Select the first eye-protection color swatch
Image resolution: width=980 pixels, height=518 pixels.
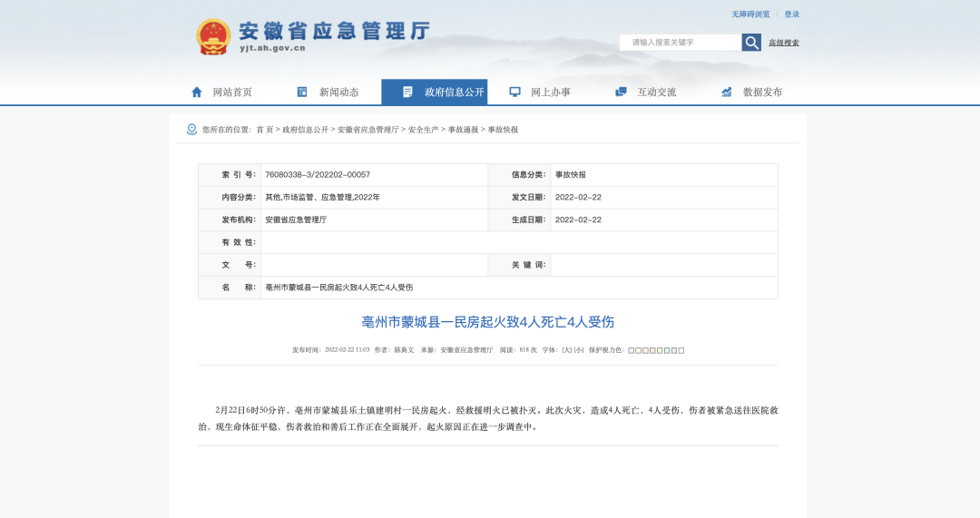click(x=632, y=350)
